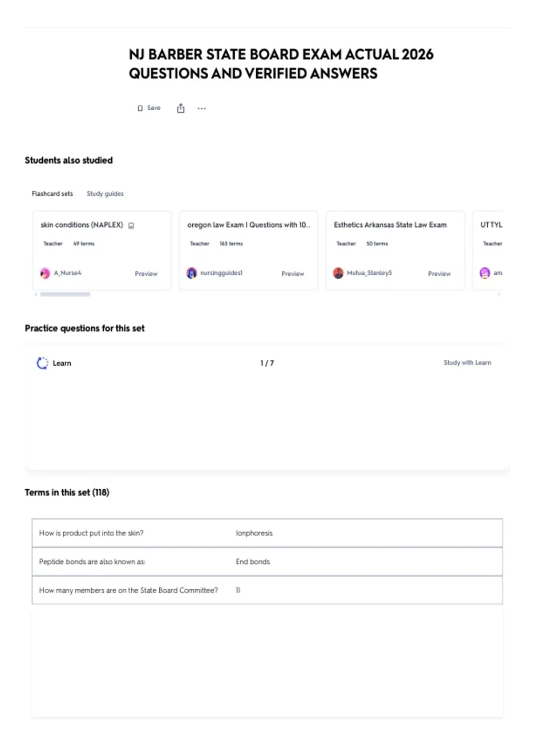Click nursingguides1 profile avatar
This screenshot has height=756, width=534.
pyautogui.click(x=192, y=273)
